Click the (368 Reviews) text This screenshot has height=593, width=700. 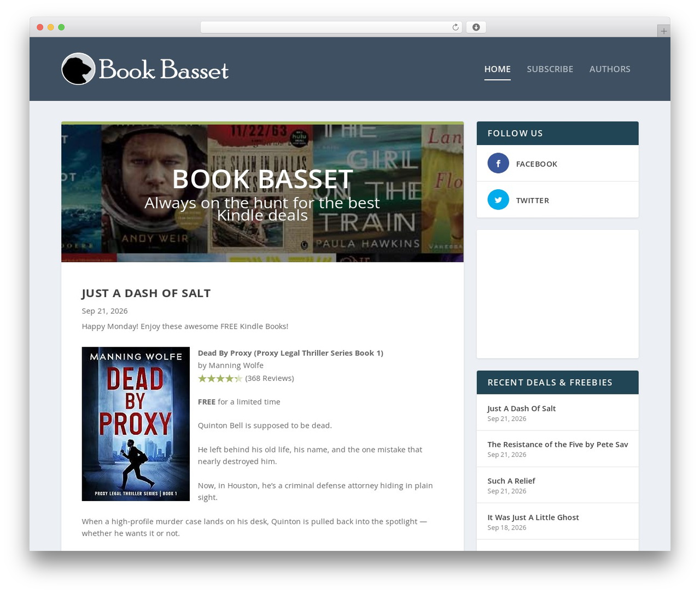click(270, 378)
